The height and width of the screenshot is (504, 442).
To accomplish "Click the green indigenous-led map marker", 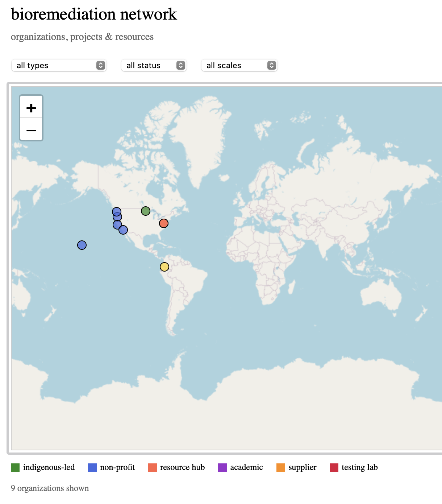I will [x=146, y=211].
